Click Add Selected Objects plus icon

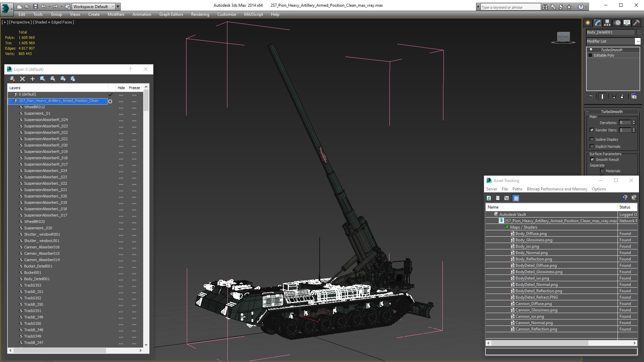tap(33, 79)
